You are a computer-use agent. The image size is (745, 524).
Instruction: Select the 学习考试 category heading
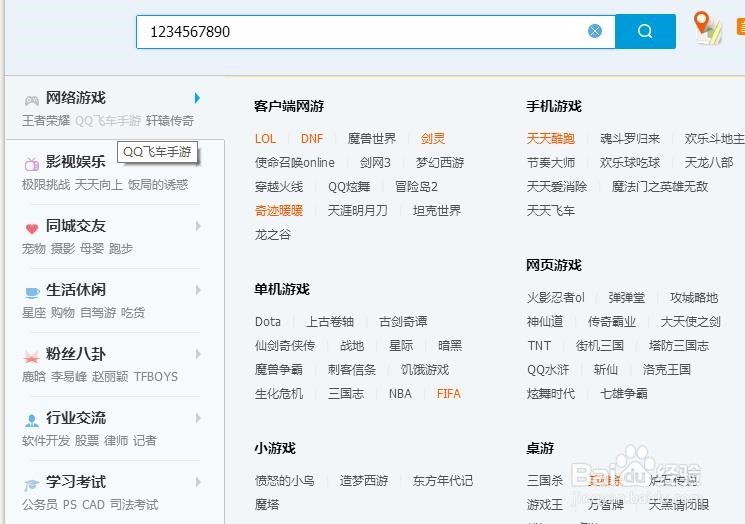[76, 482]
